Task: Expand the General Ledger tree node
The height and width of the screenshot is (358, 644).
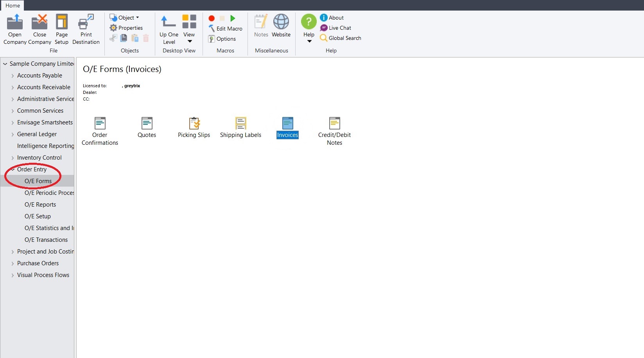Action: point(13,135)
